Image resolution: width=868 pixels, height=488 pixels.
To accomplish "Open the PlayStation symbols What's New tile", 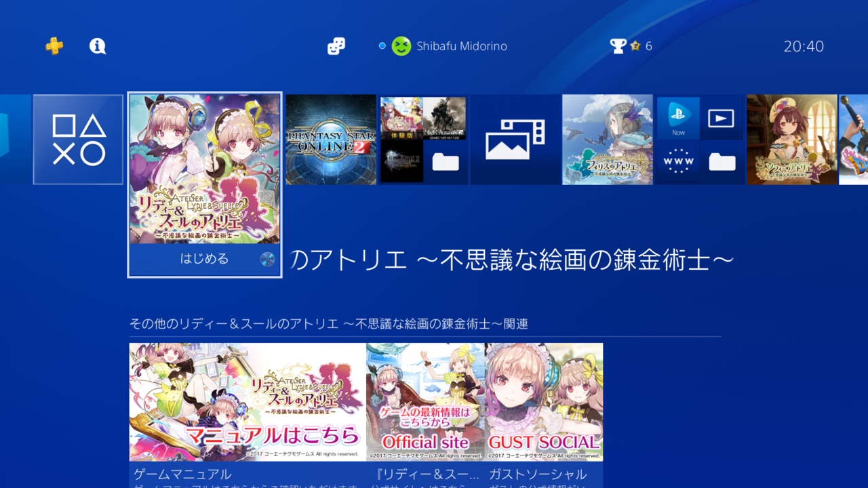I will point(78,140).
